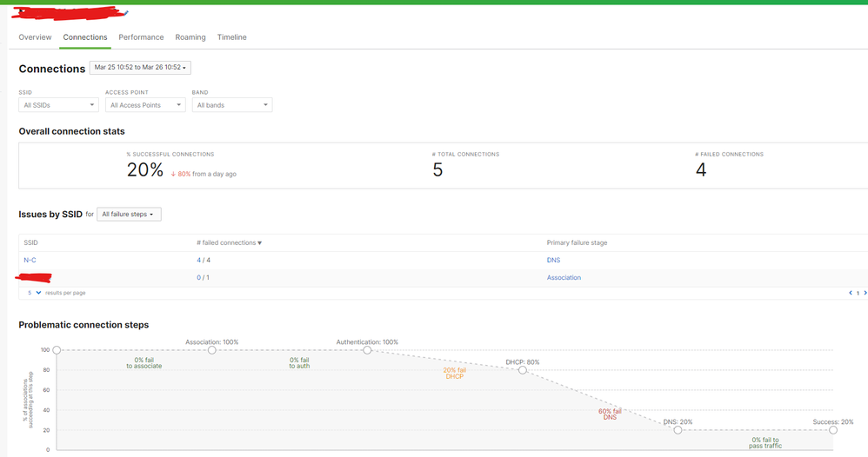Go to next results page arrow
Image resolution: width=868 pixels, height=457 pixels.
tap(865, 293)
